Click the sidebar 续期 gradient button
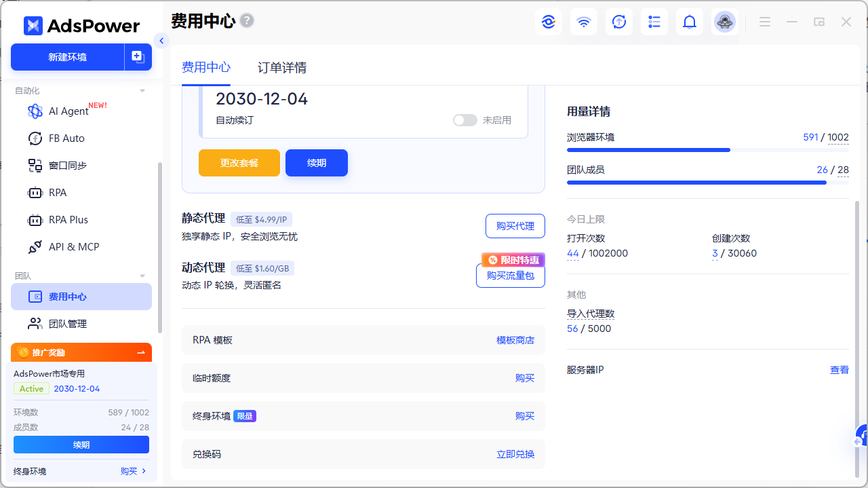This screenshot has height=488, width=868. pyautogui.click(x=81, y=445)
